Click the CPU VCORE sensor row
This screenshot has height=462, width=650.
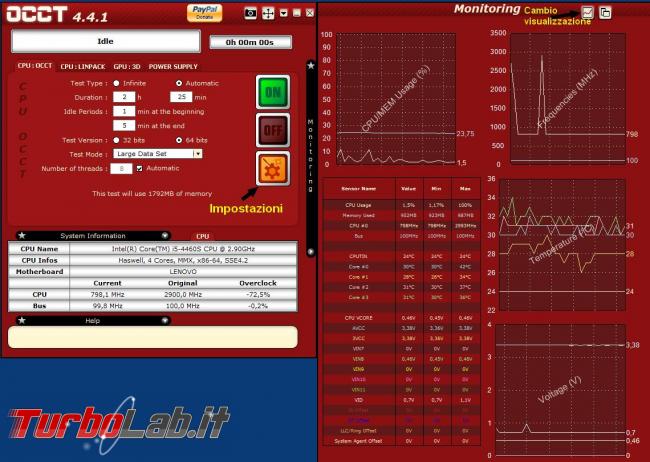(x=402, y=318)
